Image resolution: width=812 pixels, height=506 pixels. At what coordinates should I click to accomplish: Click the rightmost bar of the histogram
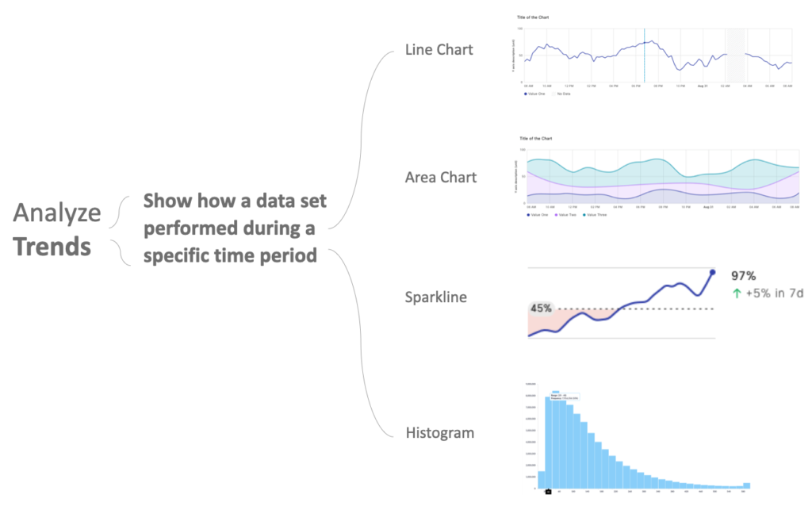coord(746,485)
